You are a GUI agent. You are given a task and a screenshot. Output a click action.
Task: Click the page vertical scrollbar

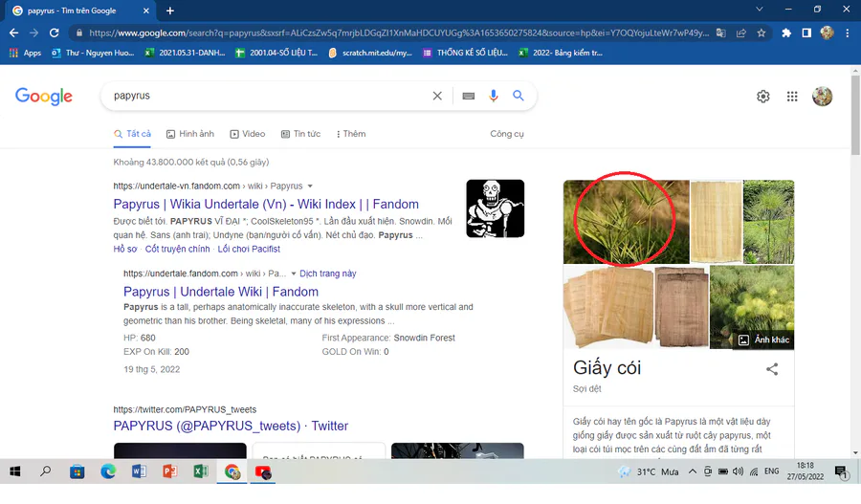click(x=855, y=116)
